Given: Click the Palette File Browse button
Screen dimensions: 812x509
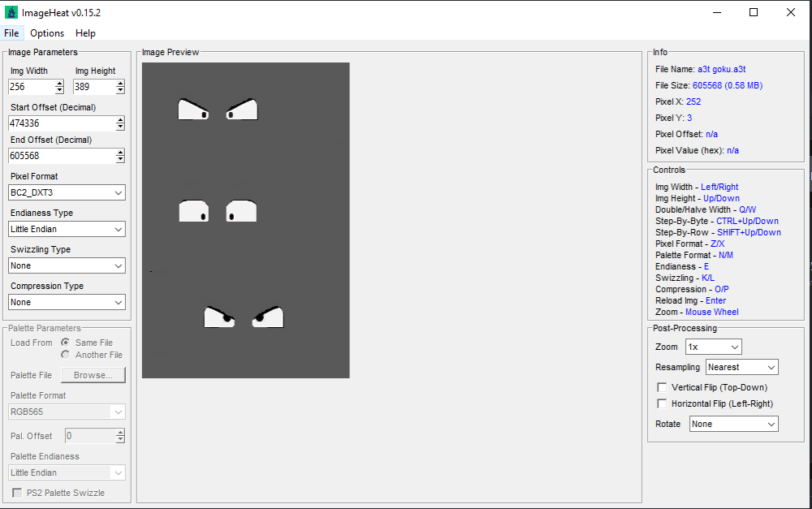Looking at the screenshot, I should point(93,374).
